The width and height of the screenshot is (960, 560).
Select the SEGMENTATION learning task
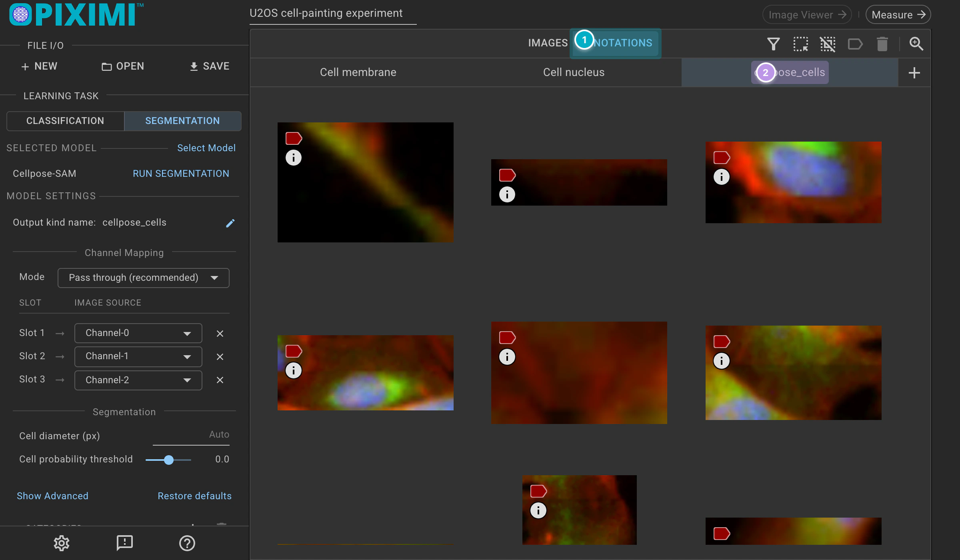coord(182,121)
